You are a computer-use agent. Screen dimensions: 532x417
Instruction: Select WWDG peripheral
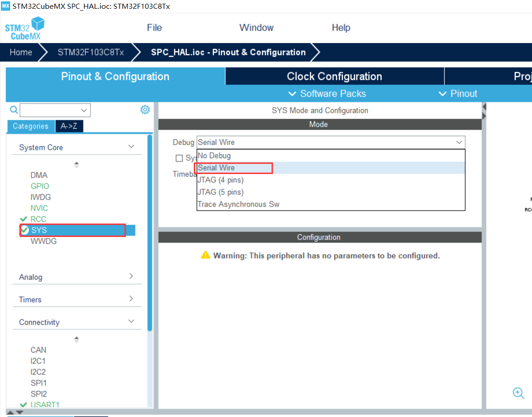click(43, 241)
